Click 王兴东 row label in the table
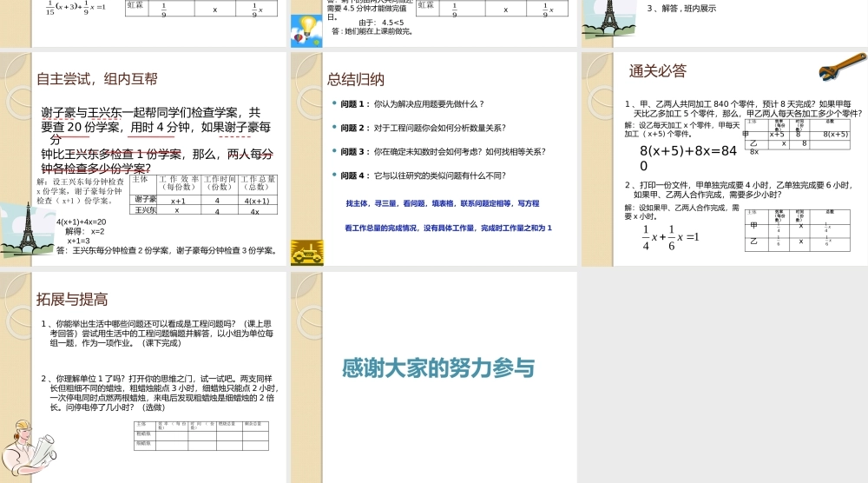The image size is (868, 483). [146, 210]
